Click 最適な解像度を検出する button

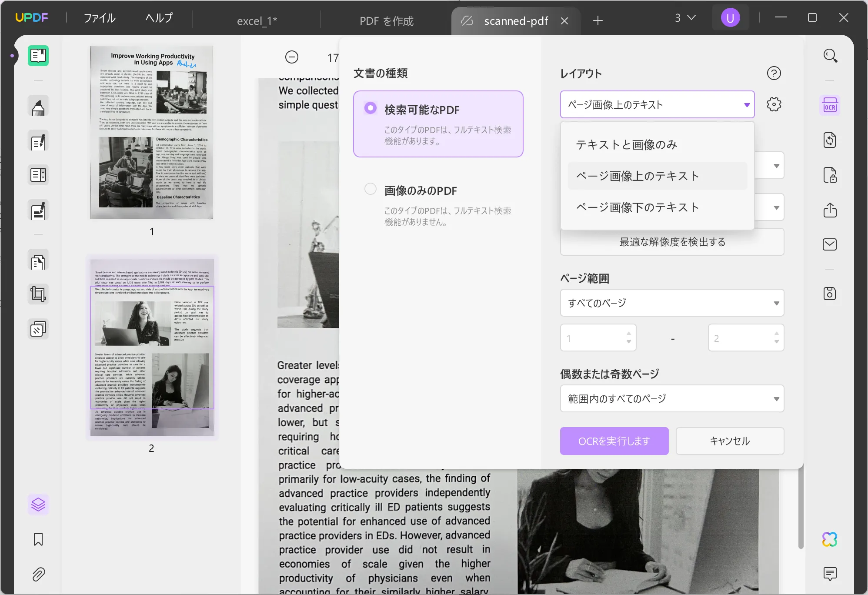pyautogui.click(x=672, y=242)
